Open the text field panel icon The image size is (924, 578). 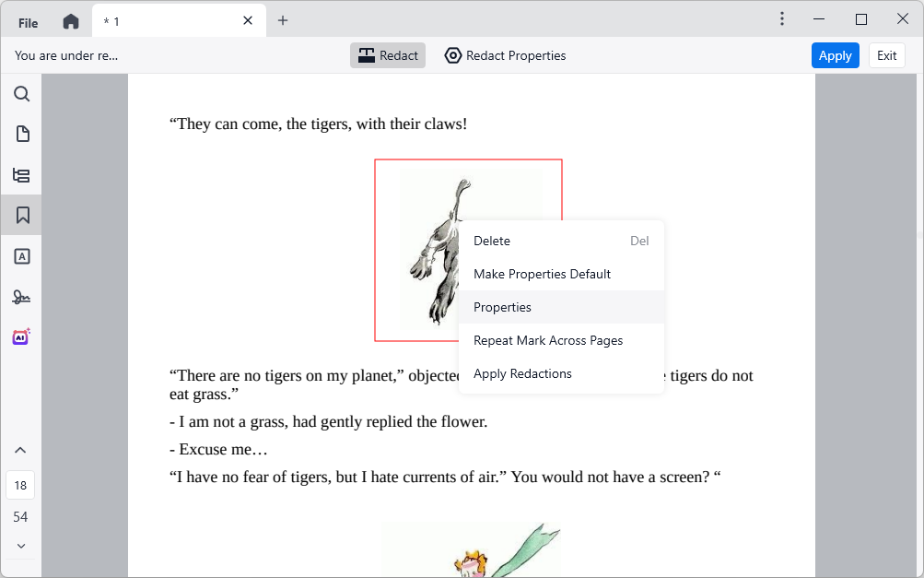click(21, 256)
